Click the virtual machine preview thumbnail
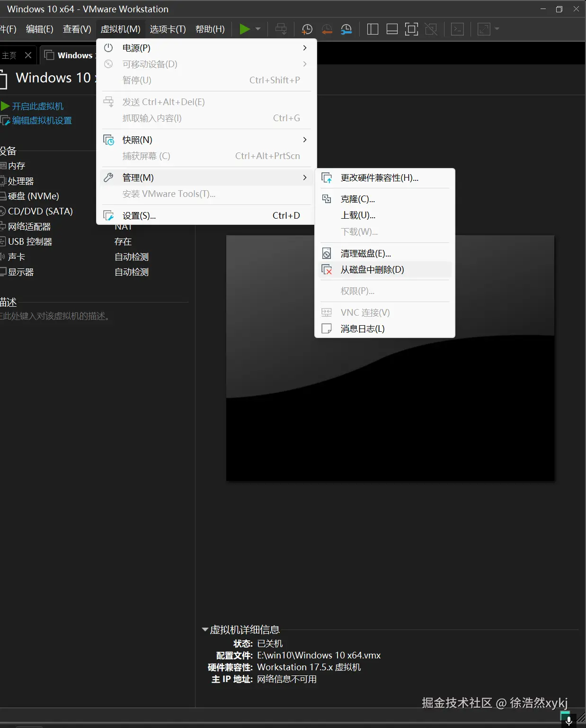 pos(390,358)
